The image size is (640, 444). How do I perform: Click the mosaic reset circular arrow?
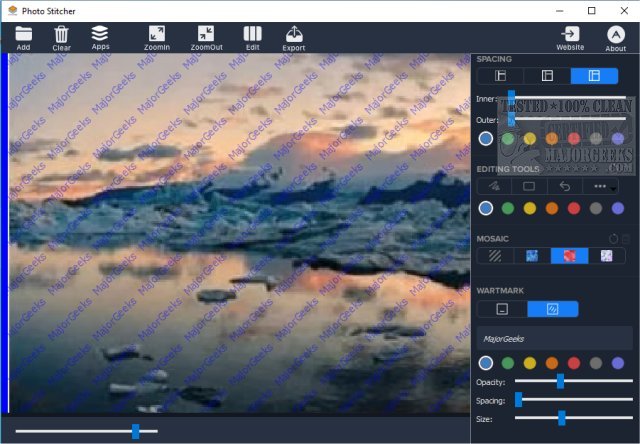point(613,239)
